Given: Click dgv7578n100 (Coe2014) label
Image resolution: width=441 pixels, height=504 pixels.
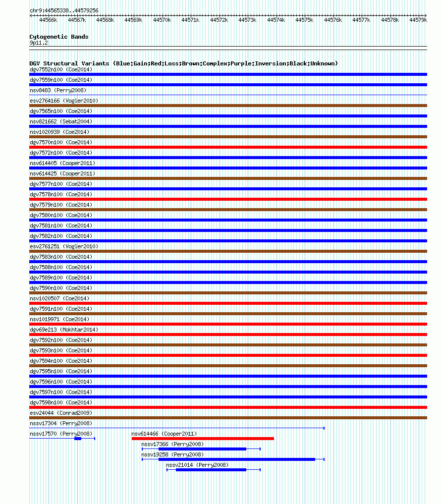Looking at the screenshot, I should (x=61, y=194).
